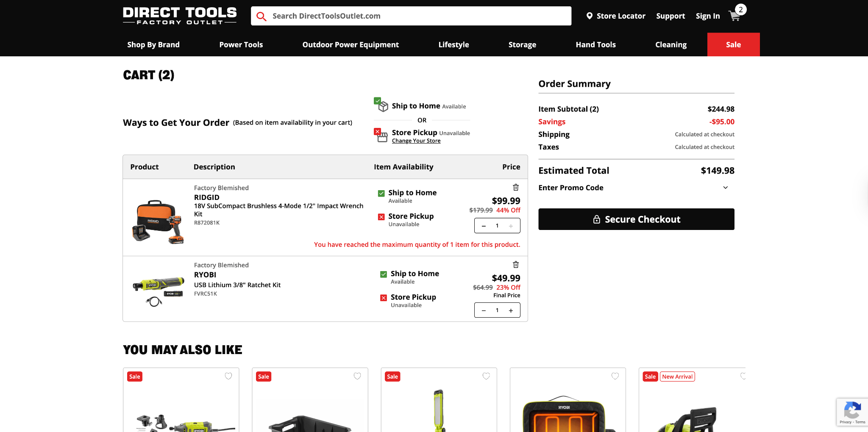Favorite the first recommended product heart
The image size is (868, 432).
[x=228, y=376]
